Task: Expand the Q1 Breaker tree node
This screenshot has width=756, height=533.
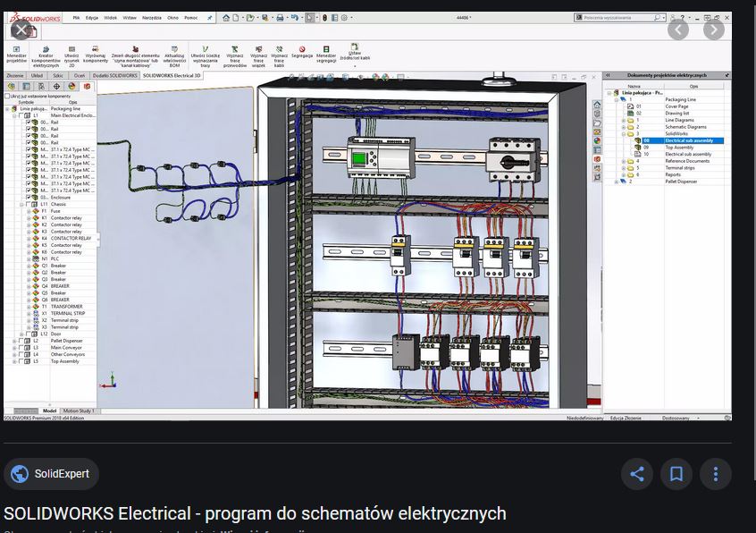Action: coord(29,266)
